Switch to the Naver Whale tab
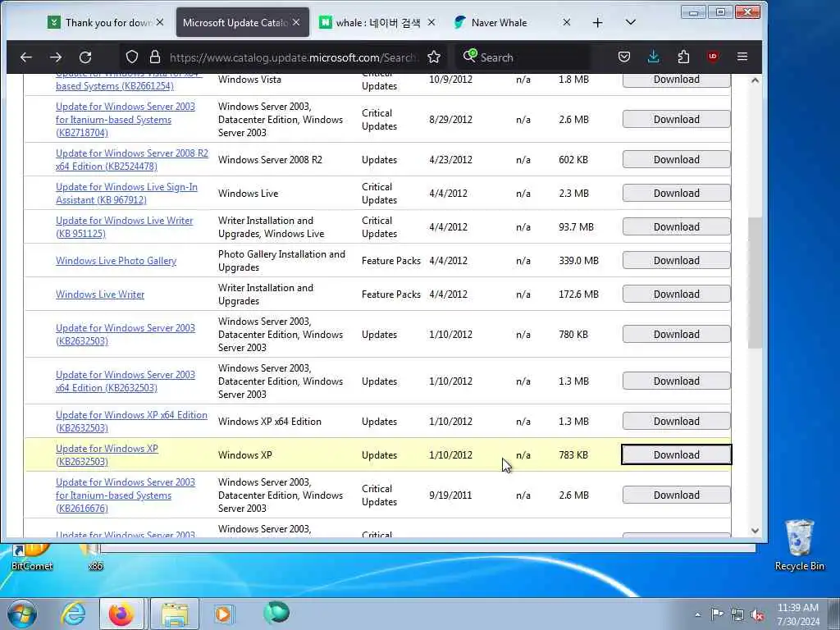 [512, 22]
